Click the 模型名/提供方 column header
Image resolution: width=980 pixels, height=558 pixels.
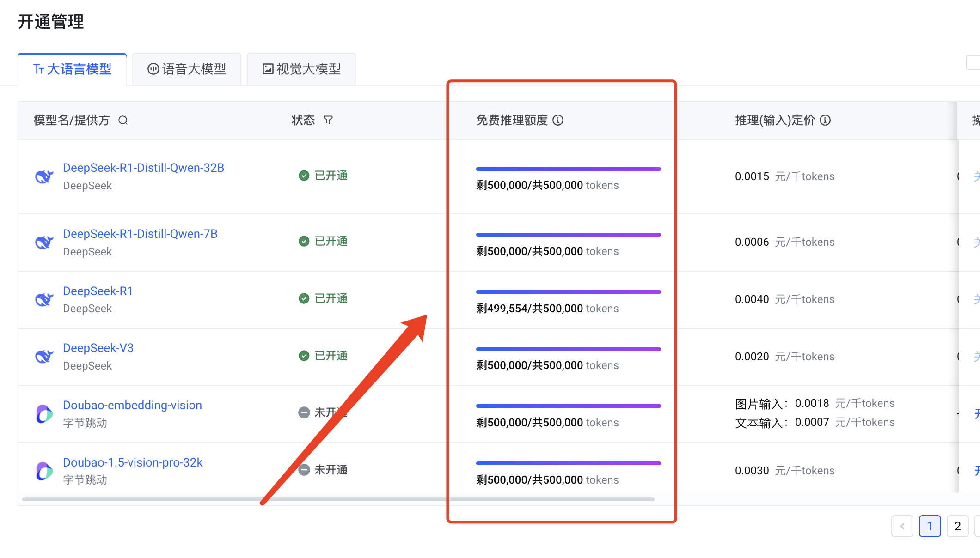[x=71, y=121]
